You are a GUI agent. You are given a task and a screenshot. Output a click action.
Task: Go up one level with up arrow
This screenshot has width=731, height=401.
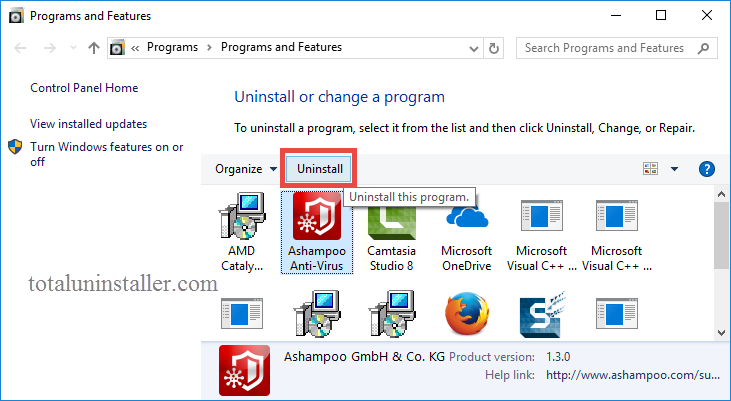(94, 48)
